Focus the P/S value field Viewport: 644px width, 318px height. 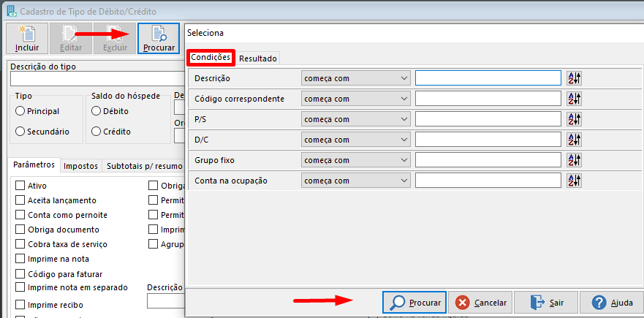point(488,119)
